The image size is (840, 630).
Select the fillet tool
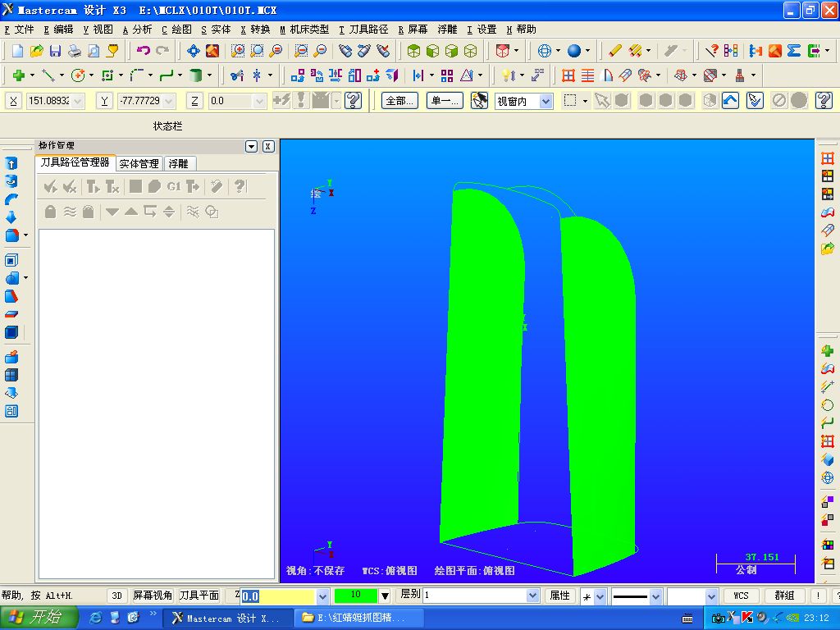pyautogui.click(x=137, y=75)
